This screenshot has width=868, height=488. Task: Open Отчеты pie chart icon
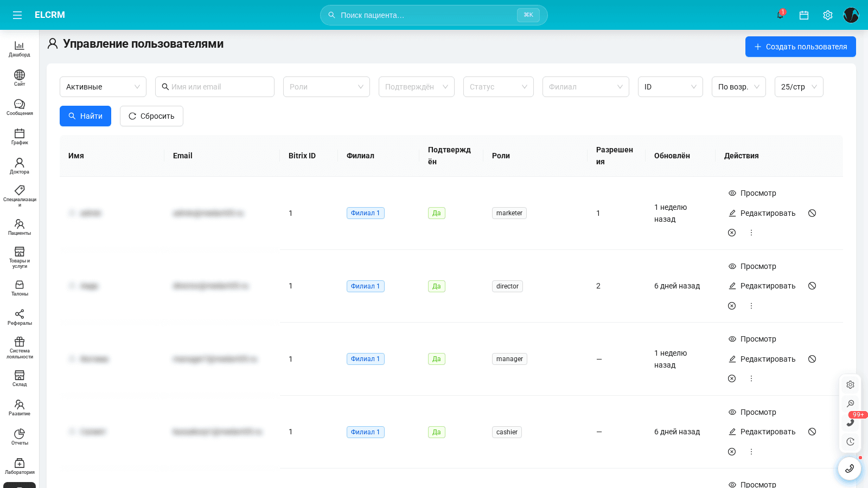[20, 434]
